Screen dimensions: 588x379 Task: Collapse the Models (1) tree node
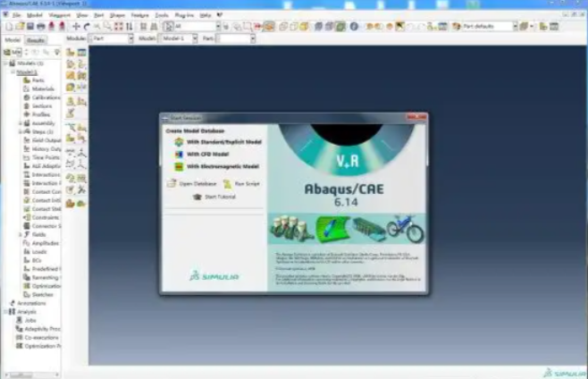(5, 63)
